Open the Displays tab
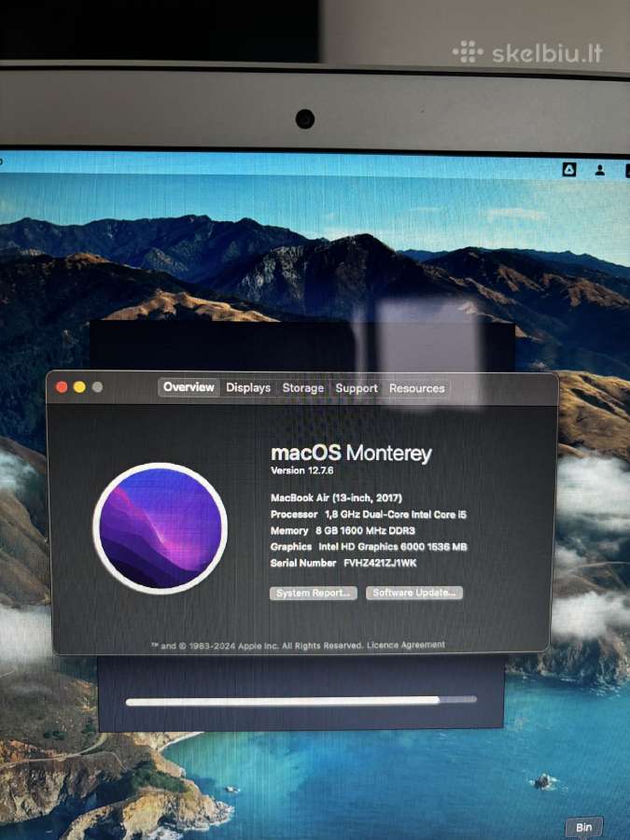Image resolution: width=630 pixels, height=840 pixels. [248, 388]
